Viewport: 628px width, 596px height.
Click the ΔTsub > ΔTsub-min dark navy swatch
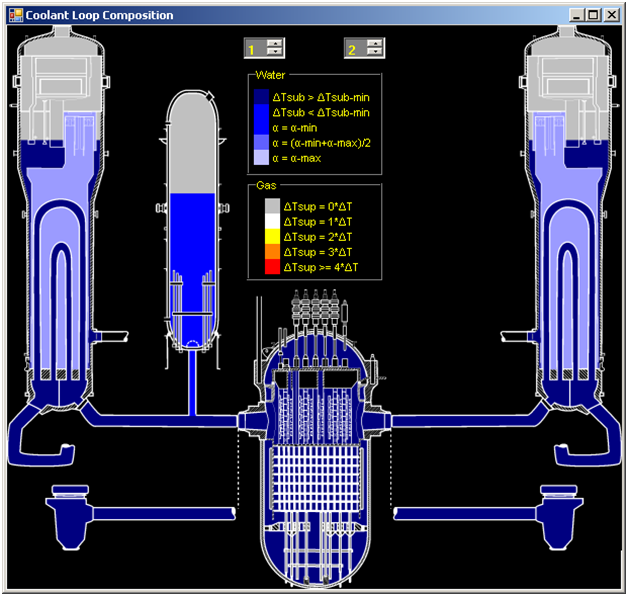coord(261,97)
